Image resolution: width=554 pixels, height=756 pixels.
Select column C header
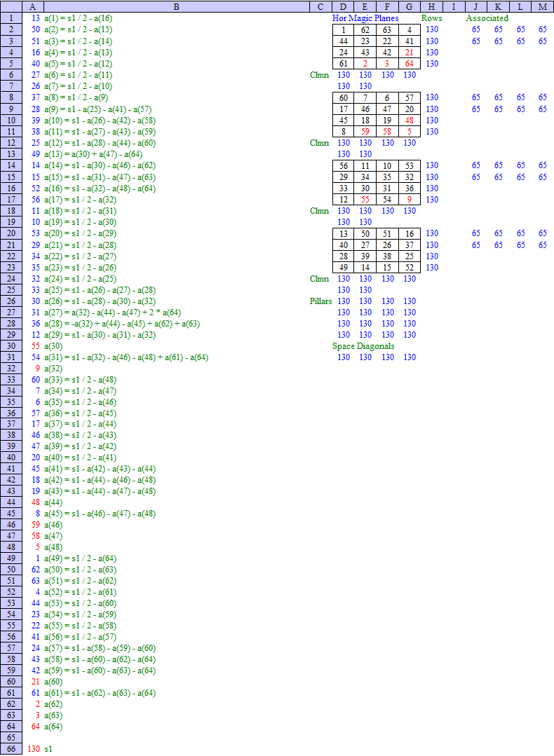pos(320,7)
